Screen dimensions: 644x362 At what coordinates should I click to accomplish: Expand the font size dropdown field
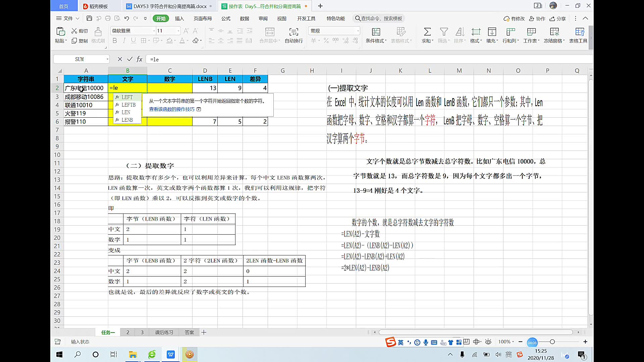coord(178,31)
